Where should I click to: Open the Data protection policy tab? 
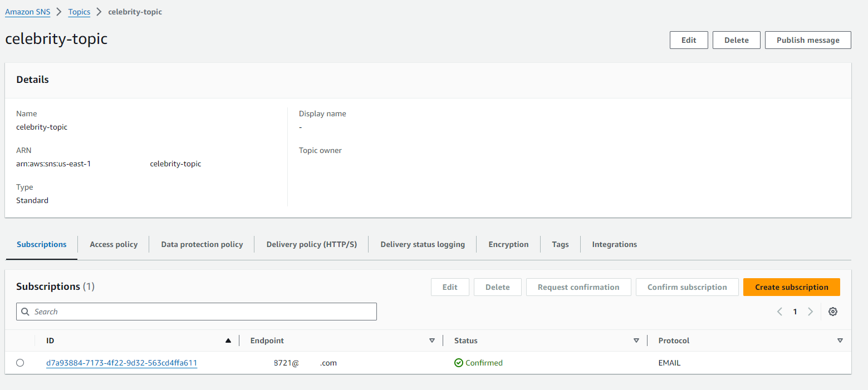tap(202, 244)
